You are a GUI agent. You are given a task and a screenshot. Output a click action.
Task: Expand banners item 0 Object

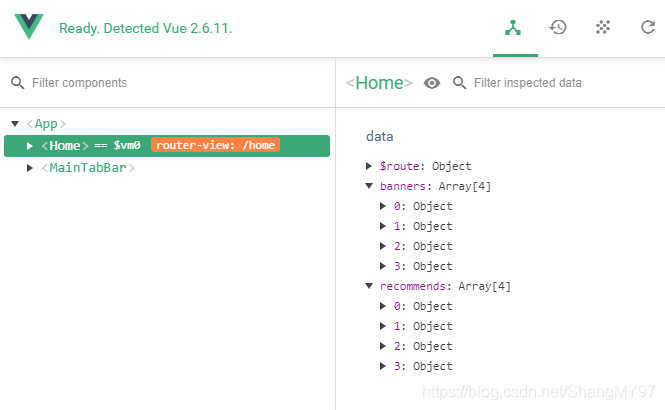click(x=383, y=206)
